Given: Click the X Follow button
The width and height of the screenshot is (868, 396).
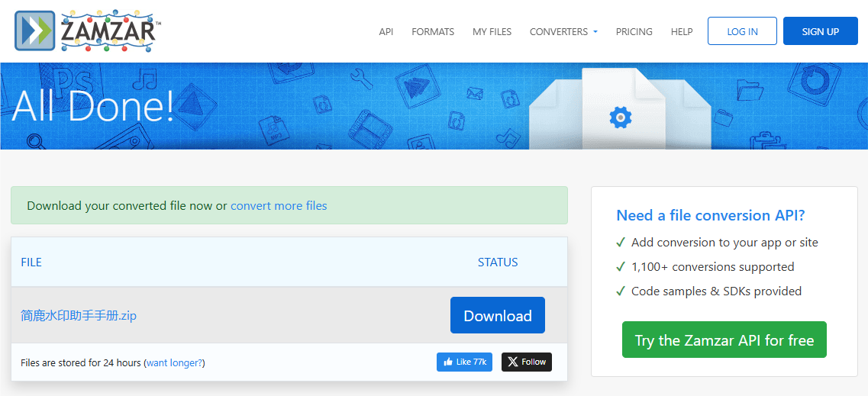Looking at the screenshot, I should coord(527,362).
